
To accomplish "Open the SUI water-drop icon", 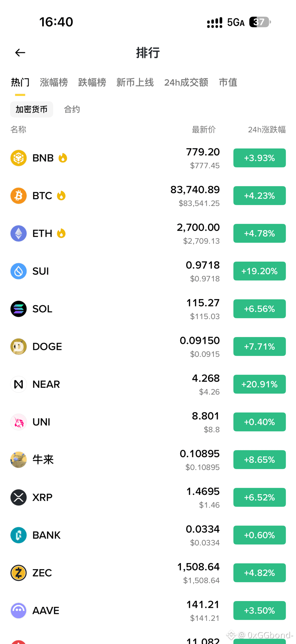I will 19,271.
